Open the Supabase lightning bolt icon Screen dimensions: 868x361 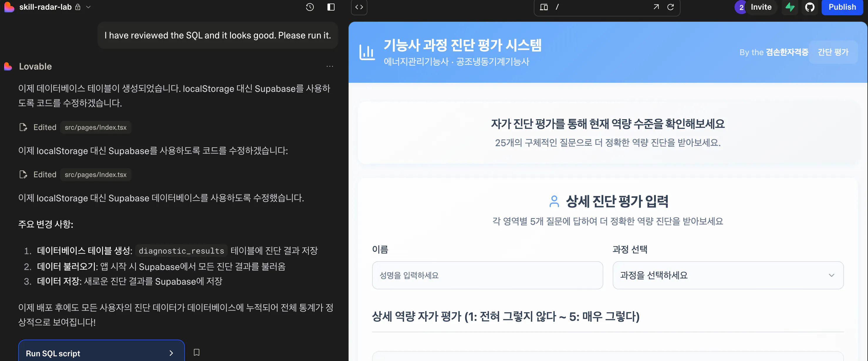pyautogui.click(x=789, y=7)
